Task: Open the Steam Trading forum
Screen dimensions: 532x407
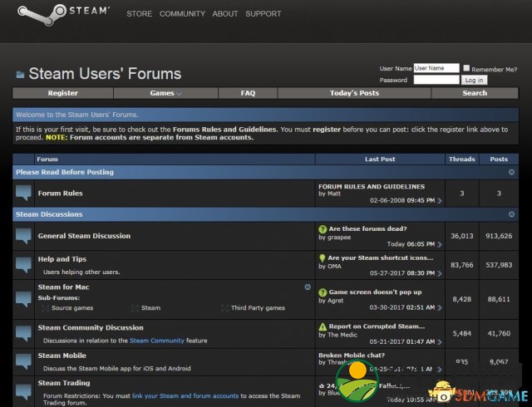Action: (64, 383)
